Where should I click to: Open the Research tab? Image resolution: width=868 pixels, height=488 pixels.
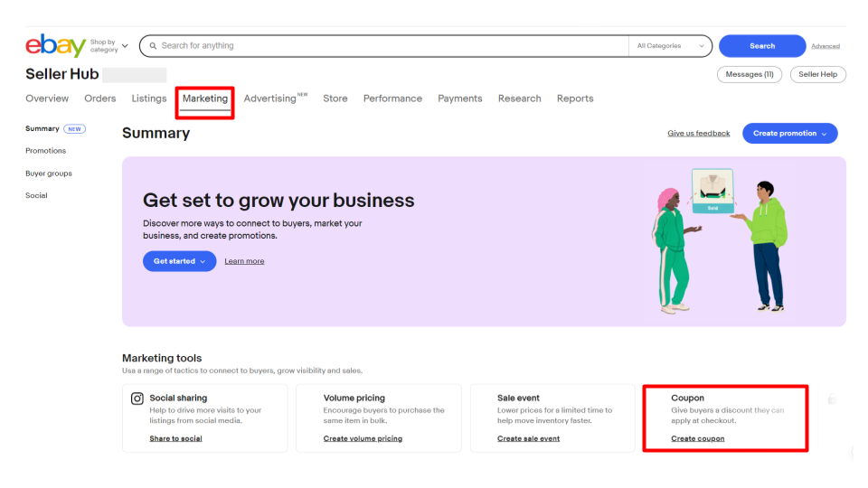pyautogui.click(x=519, y=99)
